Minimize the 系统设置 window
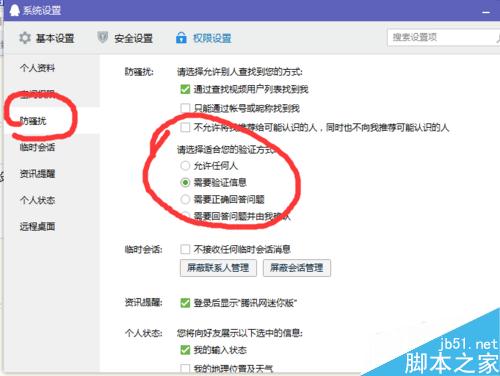The height and width of the screenshot is (376, 500). coord(486,12)
